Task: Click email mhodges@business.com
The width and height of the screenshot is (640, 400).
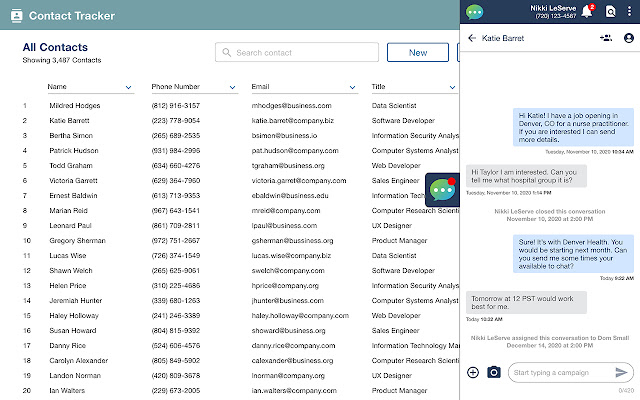Action: (x=290, y=105)
